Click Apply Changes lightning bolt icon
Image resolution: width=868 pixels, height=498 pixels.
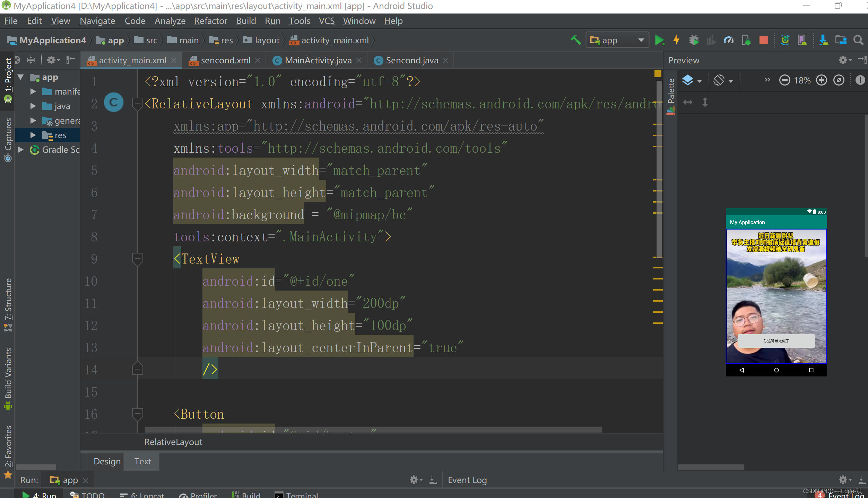click(x=676, y=40)
